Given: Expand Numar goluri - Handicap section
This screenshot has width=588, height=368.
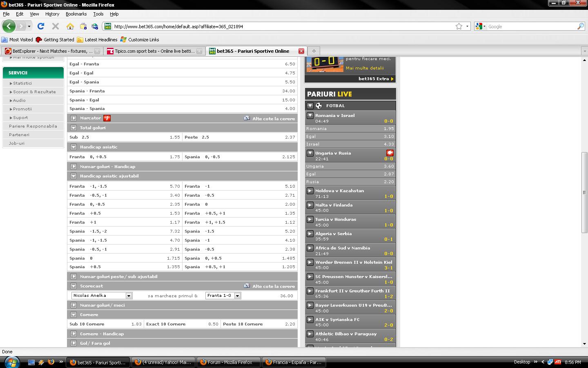Looking at the screenshot, I should (73, 166).
